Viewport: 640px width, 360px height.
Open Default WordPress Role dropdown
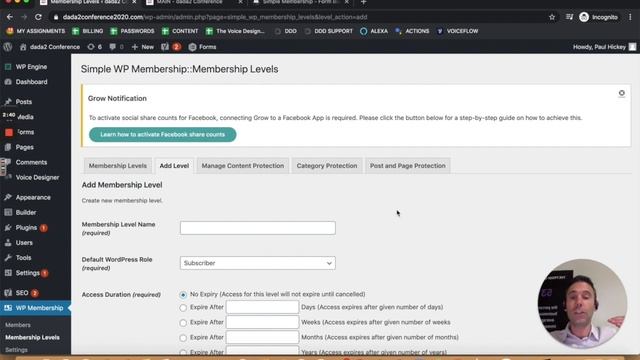click(258, 263)
